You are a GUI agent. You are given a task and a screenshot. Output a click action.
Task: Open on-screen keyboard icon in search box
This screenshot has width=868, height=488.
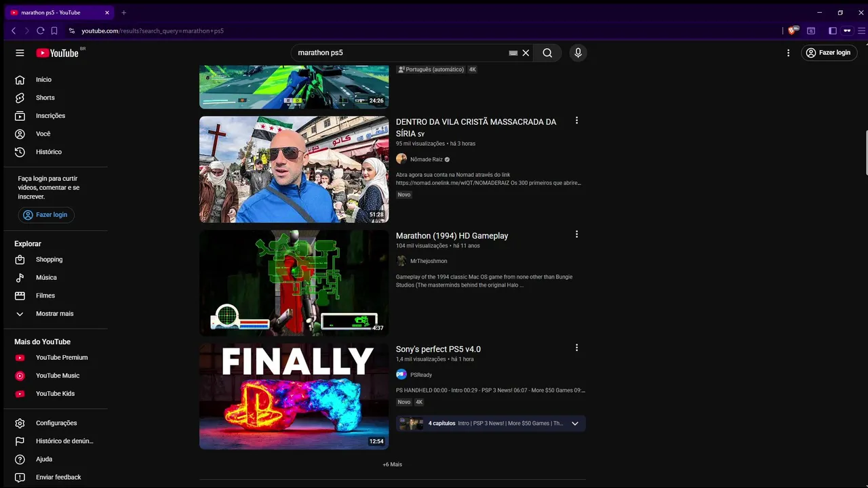coord(513,53)
